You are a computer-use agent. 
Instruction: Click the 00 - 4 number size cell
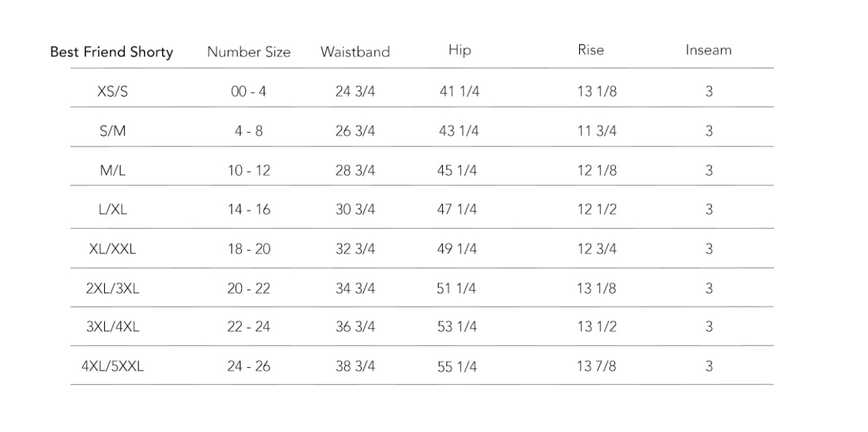(249, 91)
